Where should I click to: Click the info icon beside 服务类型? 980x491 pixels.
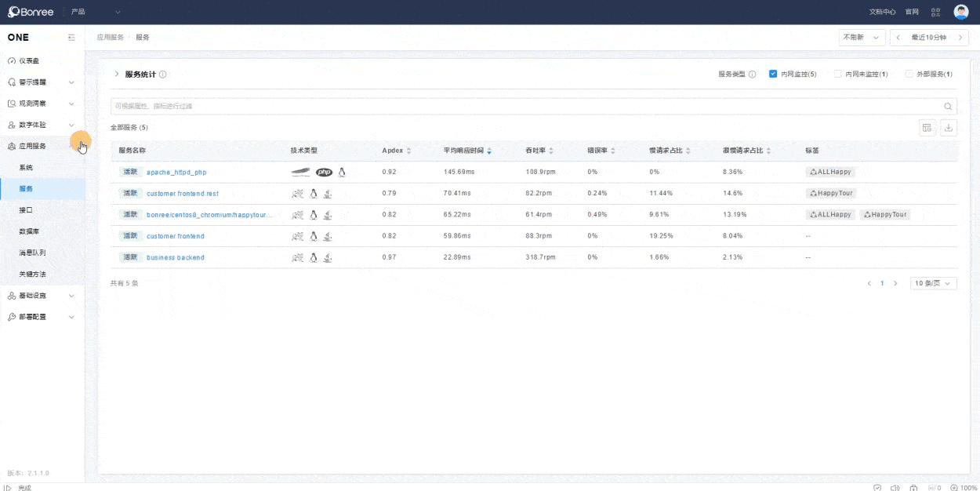pyautogui.click(x=752, y=75)
